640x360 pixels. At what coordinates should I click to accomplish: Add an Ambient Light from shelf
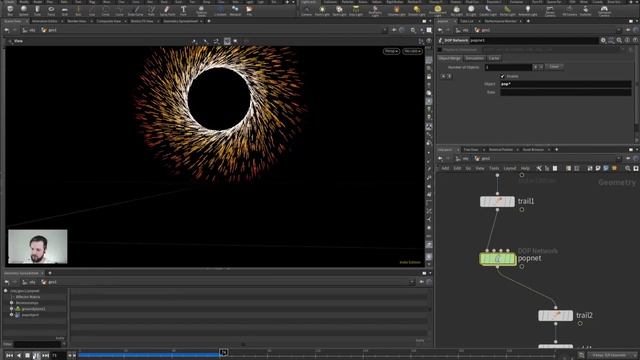[527, 10]
